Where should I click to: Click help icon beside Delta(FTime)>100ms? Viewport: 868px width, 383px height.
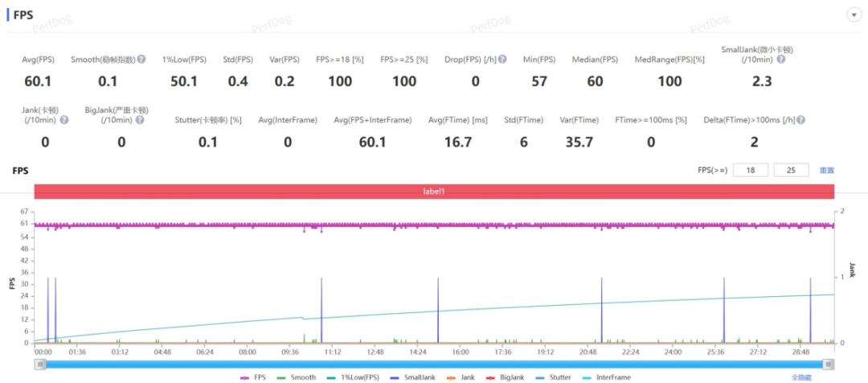tap(800, 121)
